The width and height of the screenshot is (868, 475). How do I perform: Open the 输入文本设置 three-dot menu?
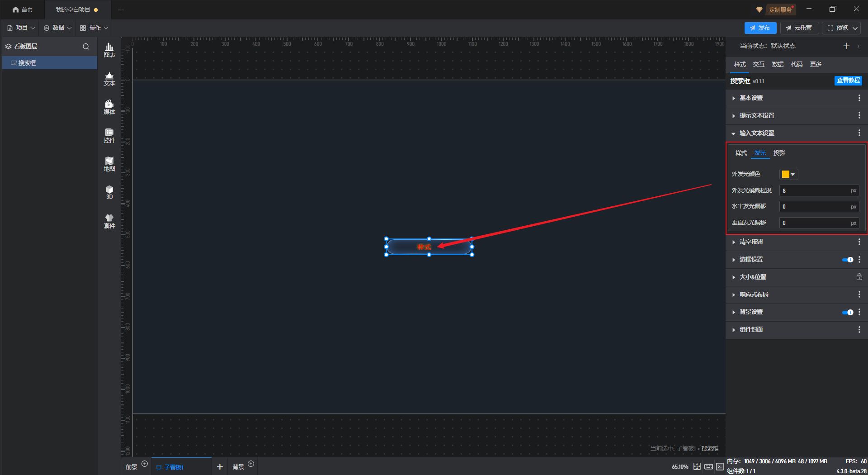coord(859,133)
